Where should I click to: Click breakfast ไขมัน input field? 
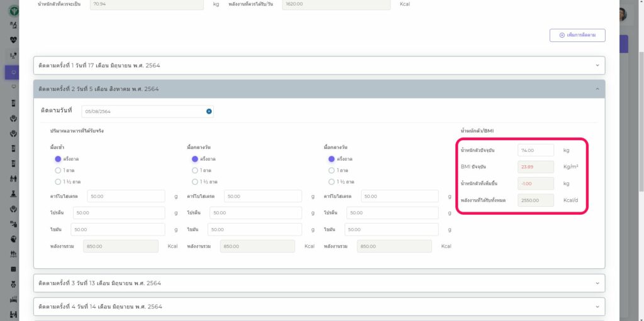click(118, 229)
